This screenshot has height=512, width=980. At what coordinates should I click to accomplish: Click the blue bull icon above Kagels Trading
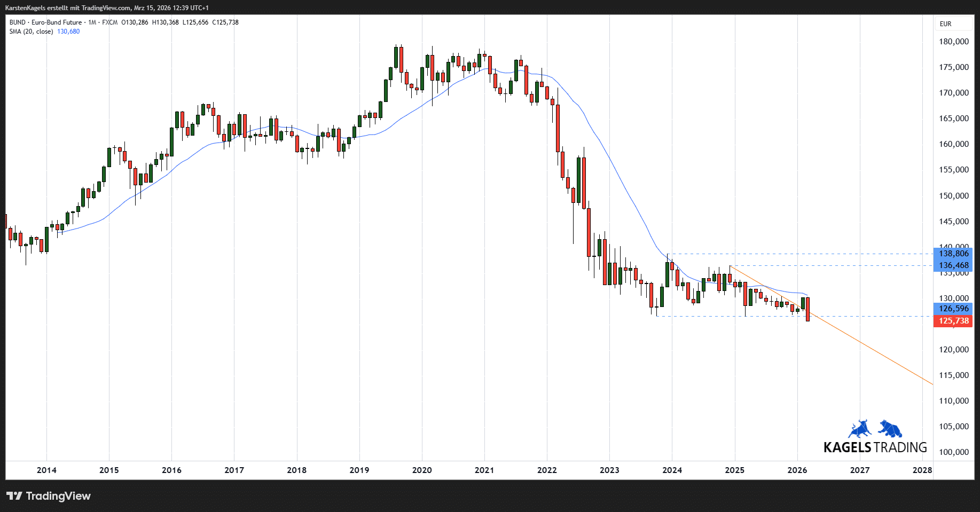coord(859,429)
